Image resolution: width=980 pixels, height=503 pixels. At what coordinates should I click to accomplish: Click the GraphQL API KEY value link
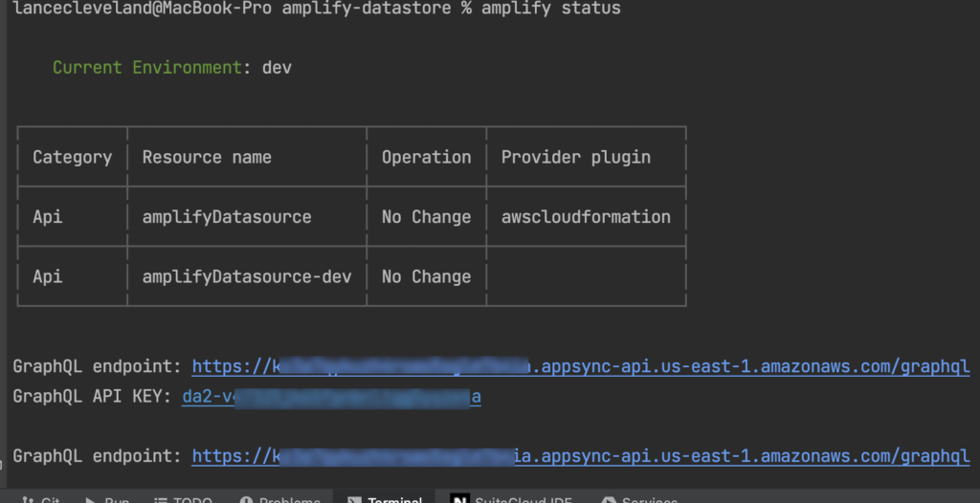tap(331, 396)
